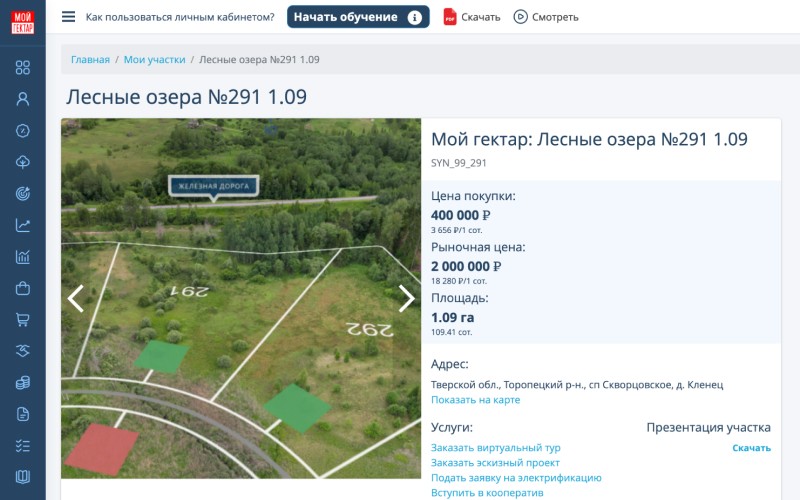Image resolution: width=800 pixels, height=500 pixels.
Task: Click the Показать на карте link
Action: [475, 400]
